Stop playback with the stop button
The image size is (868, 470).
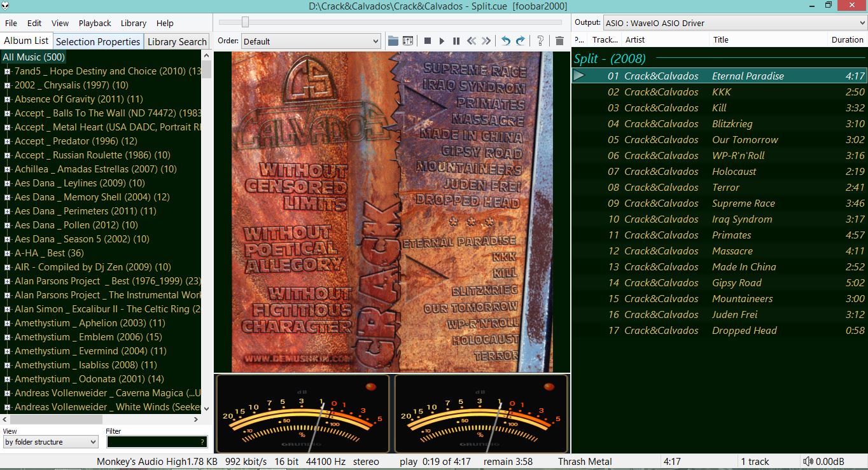[428, 41]
